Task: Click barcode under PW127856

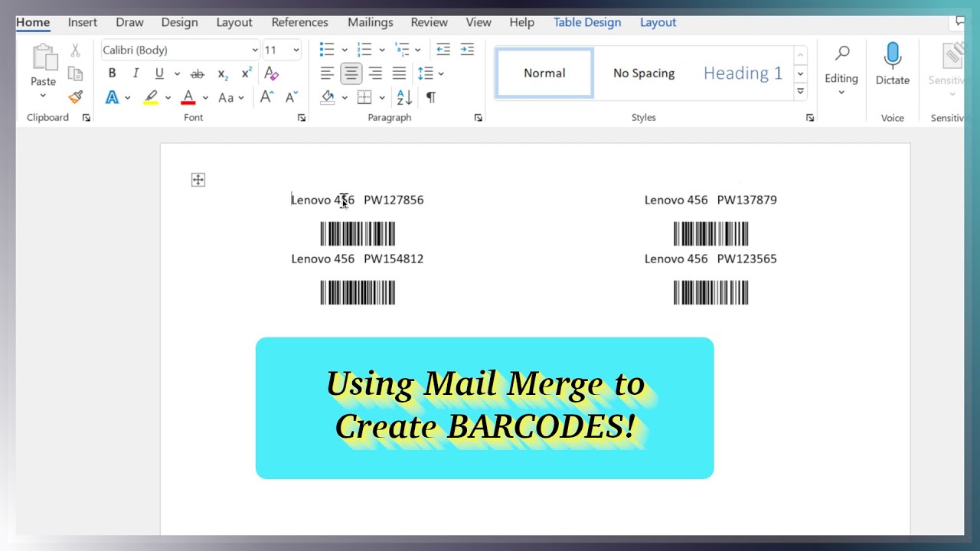Action: pos(358,233)
